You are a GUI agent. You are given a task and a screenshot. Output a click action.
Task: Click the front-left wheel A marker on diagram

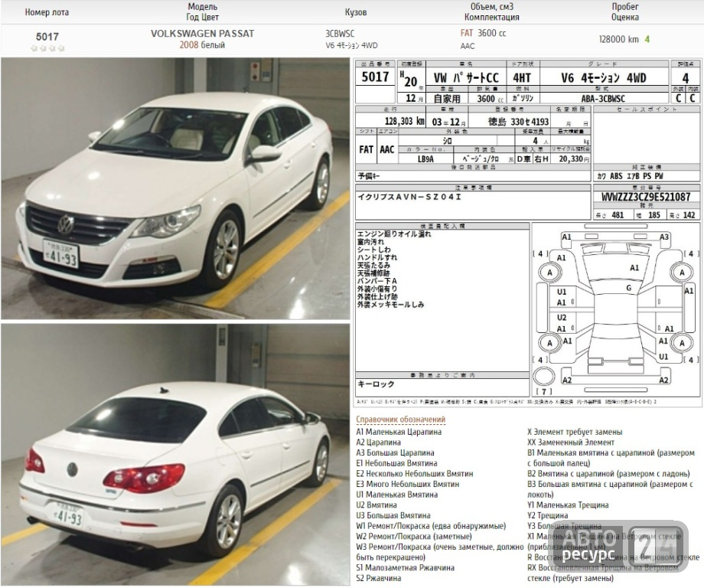(549, 273)
